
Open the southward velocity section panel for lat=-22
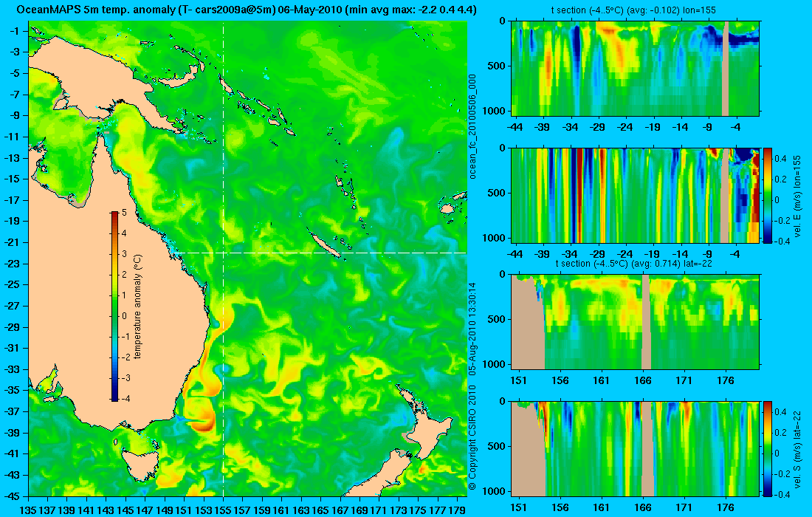[636, 448]
